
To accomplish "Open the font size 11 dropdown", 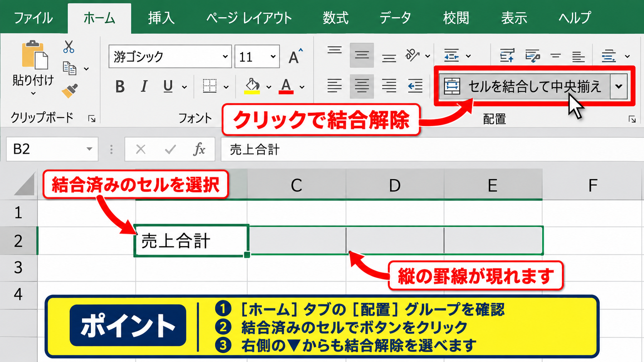I will click(273, 57).
